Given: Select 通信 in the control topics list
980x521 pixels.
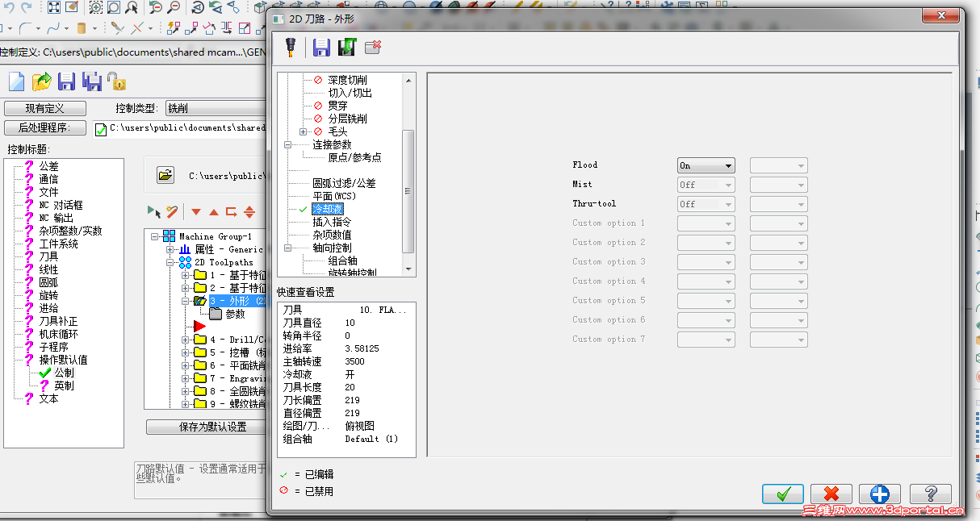Looking at the screenshot, I should [x=48, y=179].
